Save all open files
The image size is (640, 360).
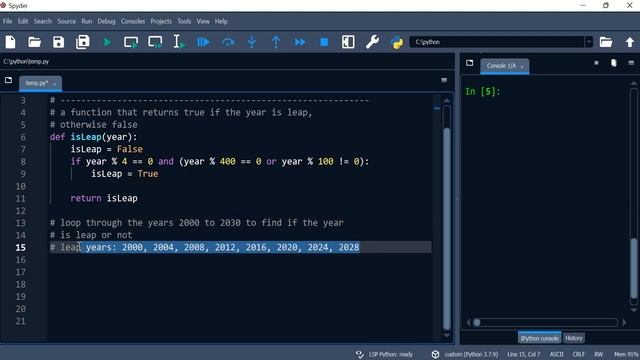[x=82, y=42]
